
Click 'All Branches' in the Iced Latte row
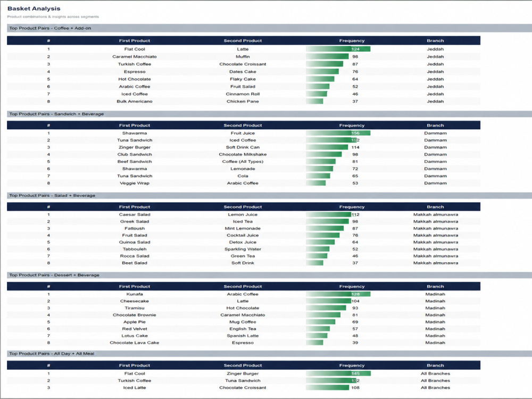tap(435, 388)
